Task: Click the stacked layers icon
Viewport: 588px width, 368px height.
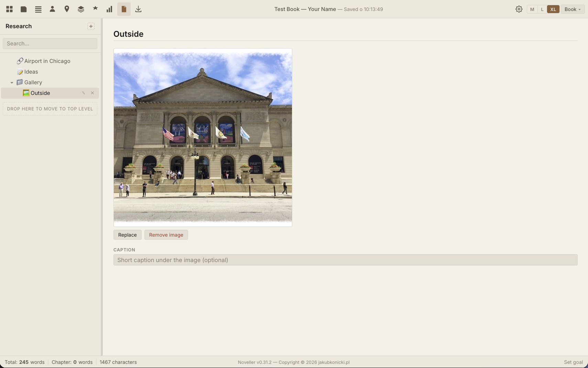Action: pyautogui.click(x=81, y=9)
